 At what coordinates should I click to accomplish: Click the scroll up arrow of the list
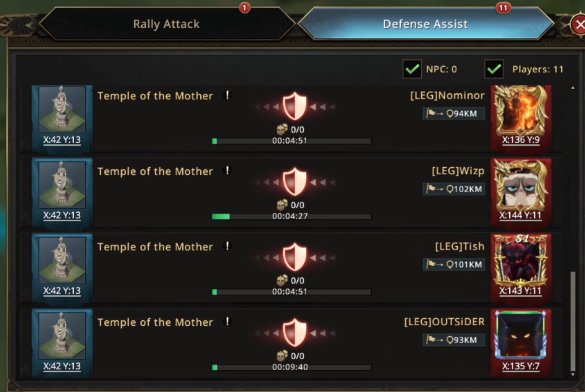(x=573, y=87)
